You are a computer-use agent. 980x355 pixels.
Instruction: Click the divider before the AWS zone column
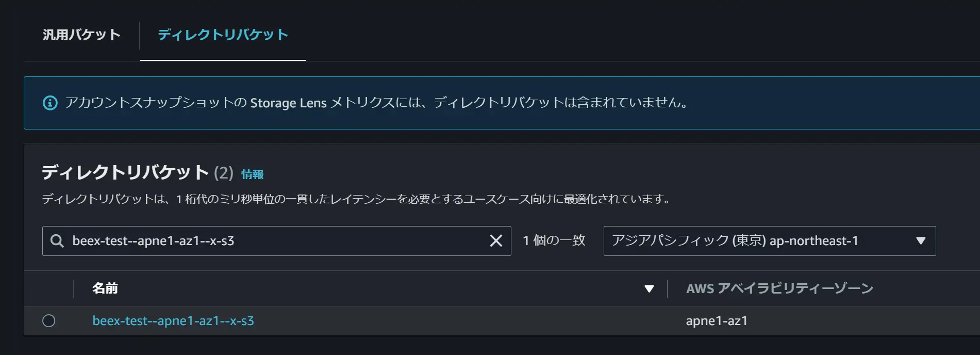click(x=668, y=289)
